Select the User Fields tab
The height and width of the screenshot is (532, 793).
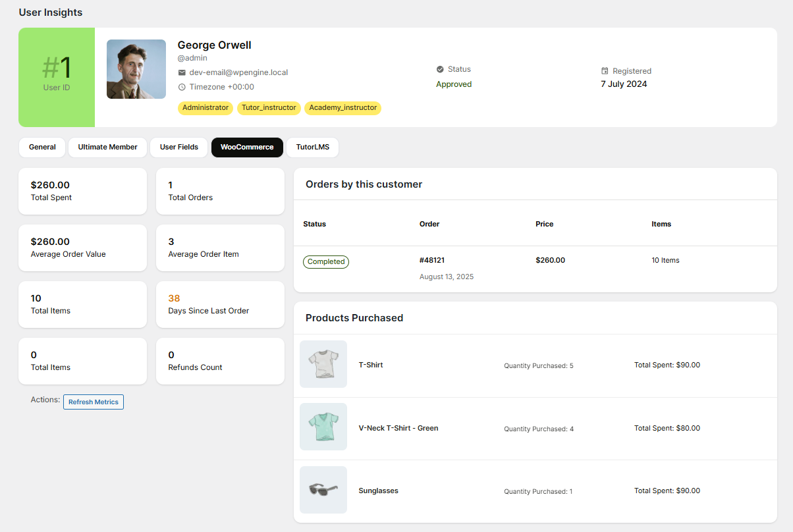click(179, 147)
